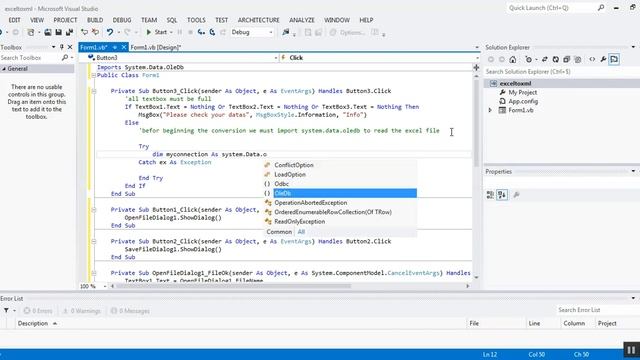Click the New Project toolbar icon

coord(31,32)
